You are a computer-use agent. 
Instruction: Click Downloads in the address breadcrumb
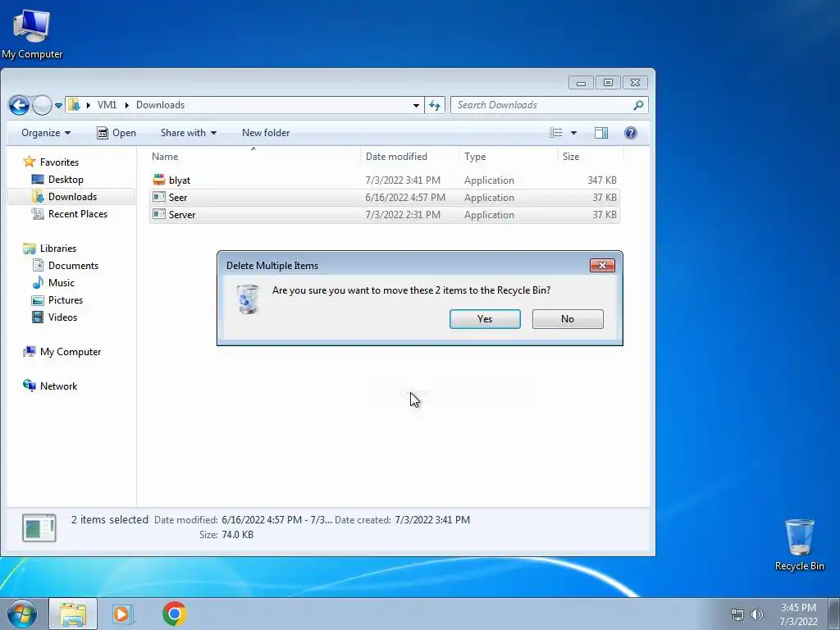click(160, 105)
